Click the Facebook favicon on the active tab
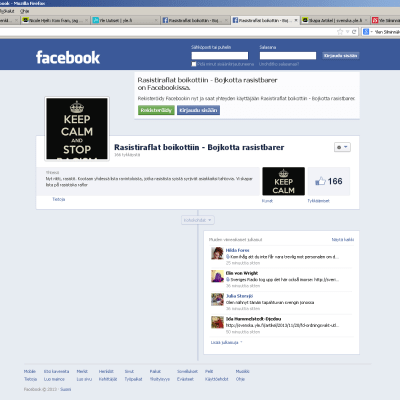 click(x=235, y=20)
